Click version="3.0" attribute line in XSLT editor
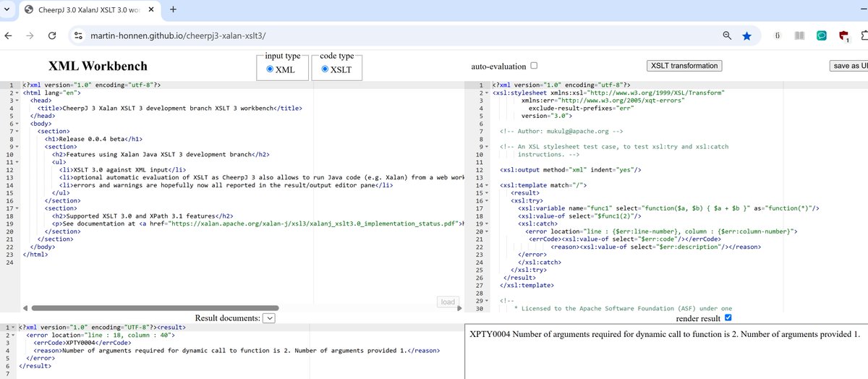The image size is (868, 379). point(546,116)
